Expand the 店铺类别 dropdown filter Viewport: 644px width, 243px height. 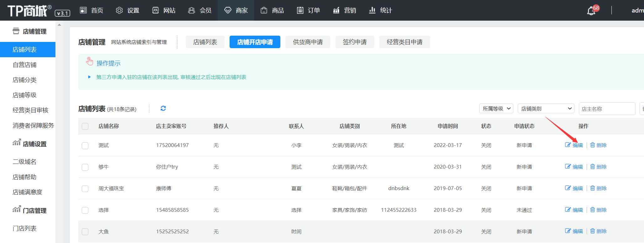[x=546, y=109]
